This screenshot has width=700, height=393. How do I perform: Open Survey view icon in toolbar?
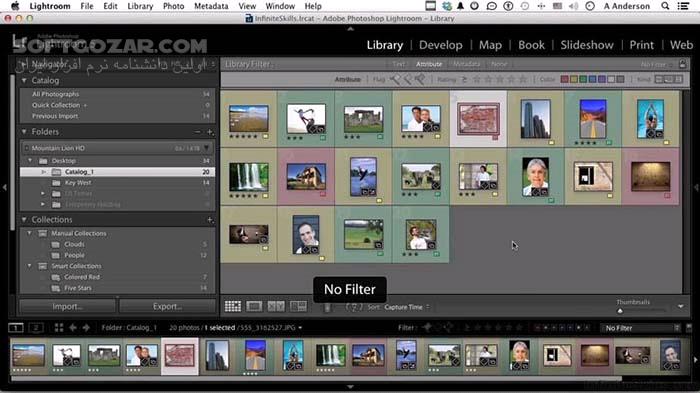pos(298,306)
